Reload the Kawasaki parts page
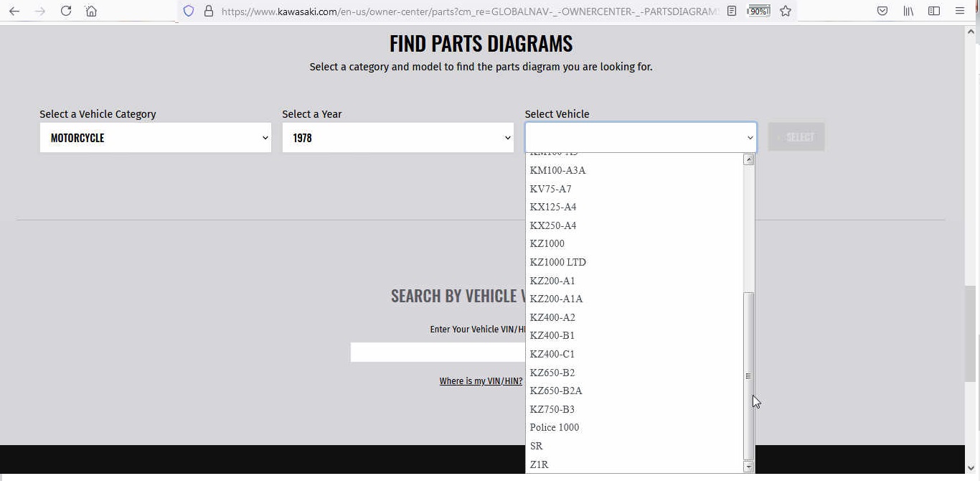The image size is (980, 481). point(65,11)
